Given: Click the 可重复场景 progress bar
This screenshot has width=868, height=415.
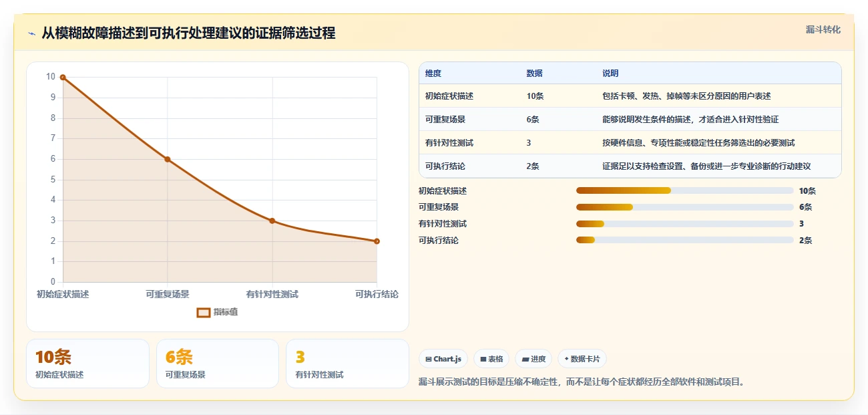Looking at the screenshot, I should (x=685, y=207).
